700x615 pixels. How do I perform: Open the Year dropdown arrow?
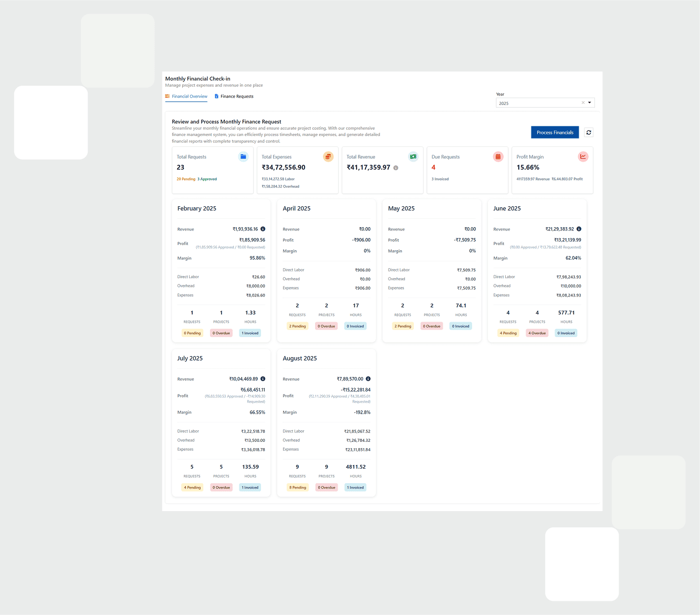(x=590, y=103)
